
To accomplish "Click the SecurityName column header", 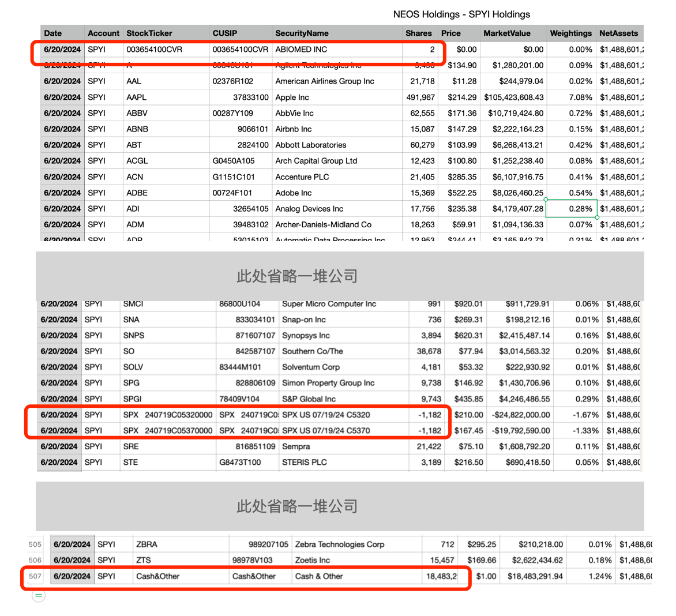I will coord(337,33).
